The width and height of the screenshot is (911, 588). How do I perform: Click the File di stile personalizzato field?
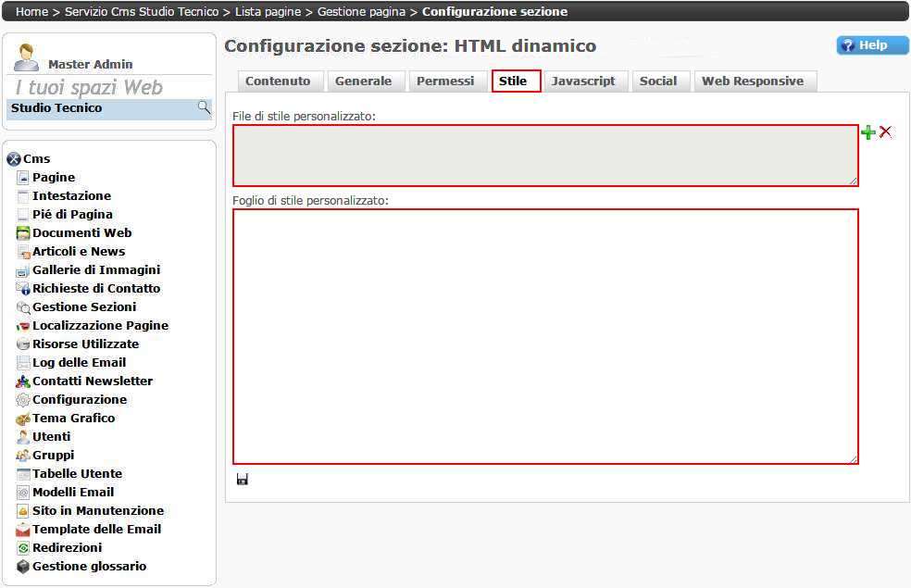click(x=545, y=156)
